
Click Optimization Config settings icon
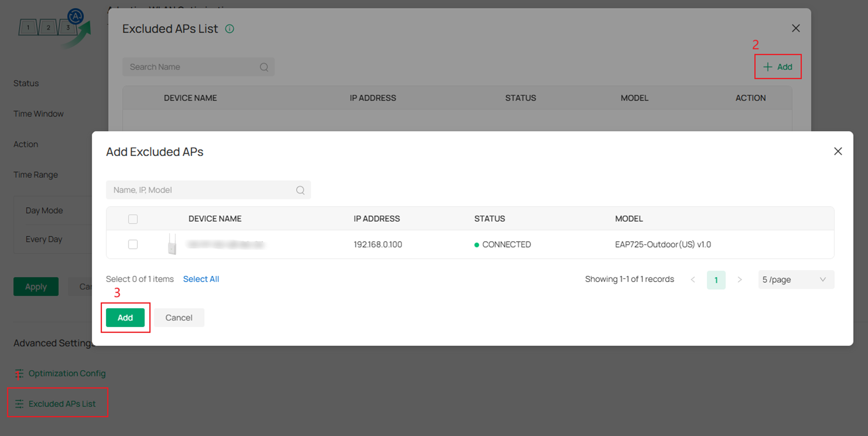pyautogui.click(x=19, y=373)
